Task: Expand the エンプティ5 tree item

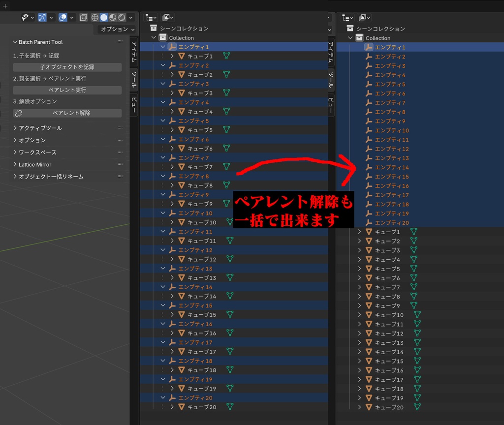Action: click(162, 121)
